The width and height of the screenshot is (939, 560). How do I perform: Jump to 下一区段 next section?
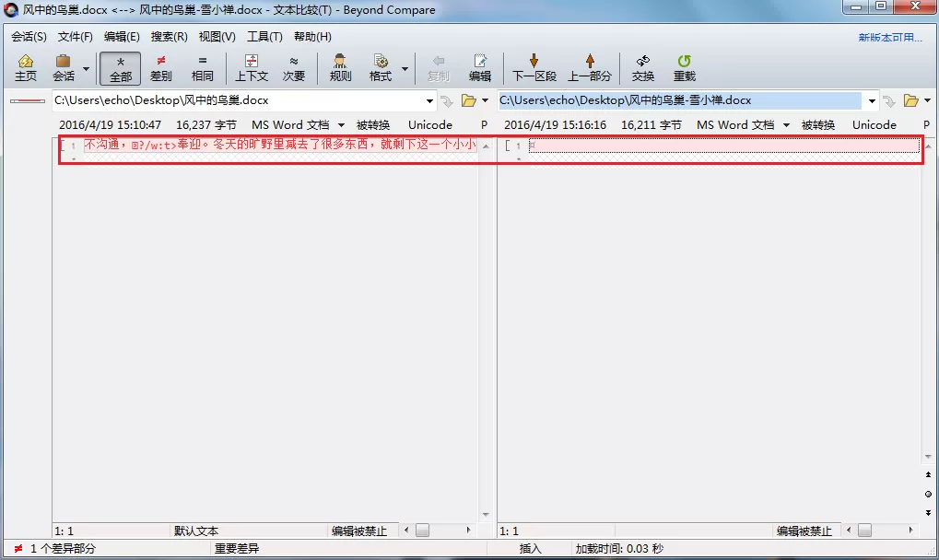534,67
